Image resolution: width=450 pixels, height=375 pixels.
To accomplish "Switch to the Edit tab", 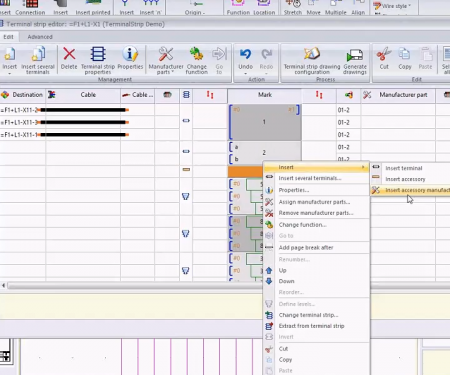I will tap(8, 37).
